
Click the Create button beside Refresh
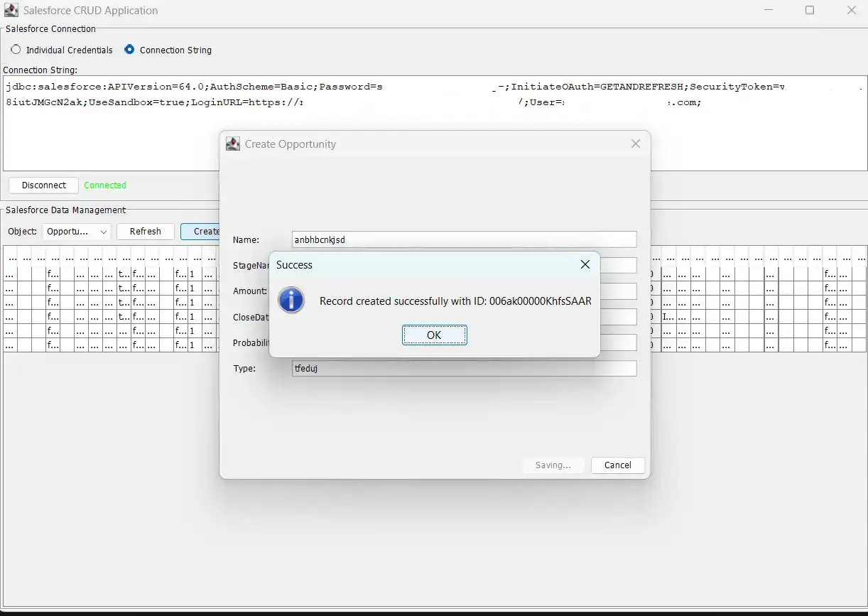tap(202, 232)
